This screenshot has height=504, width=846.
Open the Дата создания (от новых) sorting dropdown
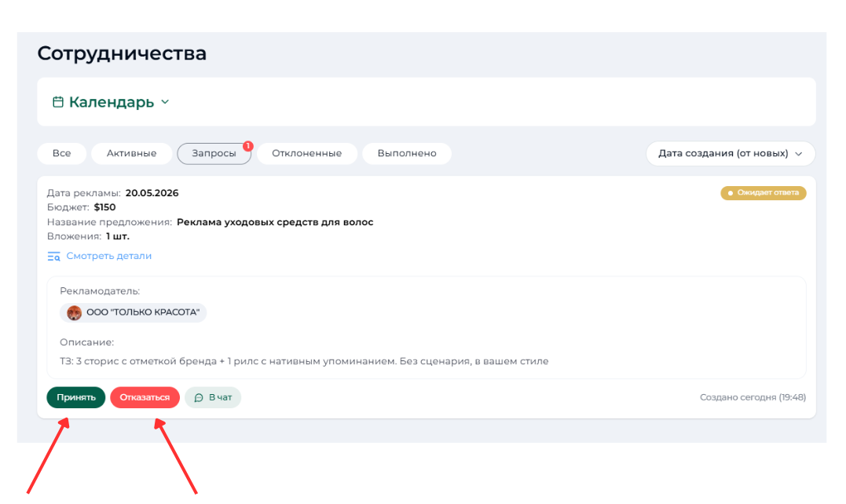(x=730, y=153)
